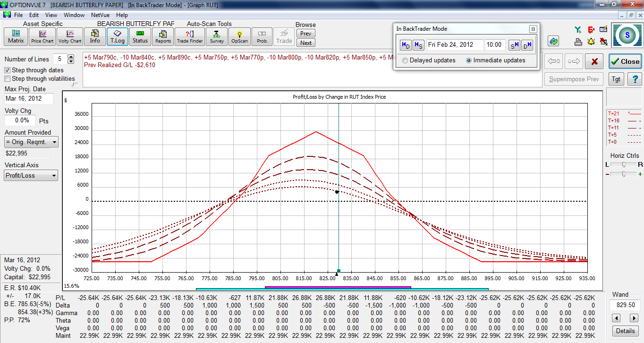The height and width of the screenshot is (343, 644).
Task: Open the Prob. calculator button
Action: (x=262, y=36)
